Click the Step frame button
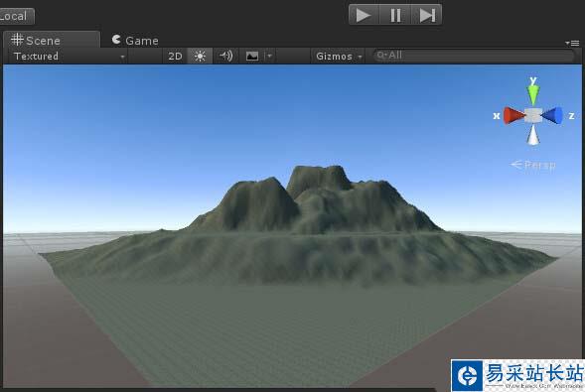The image size is (585, 392). [x=426, y=15]
